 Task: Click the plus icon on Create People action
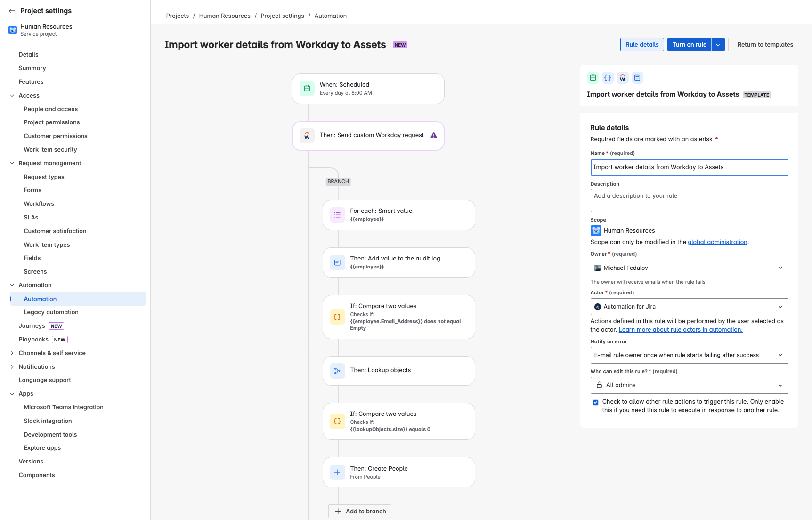[337, 472]
